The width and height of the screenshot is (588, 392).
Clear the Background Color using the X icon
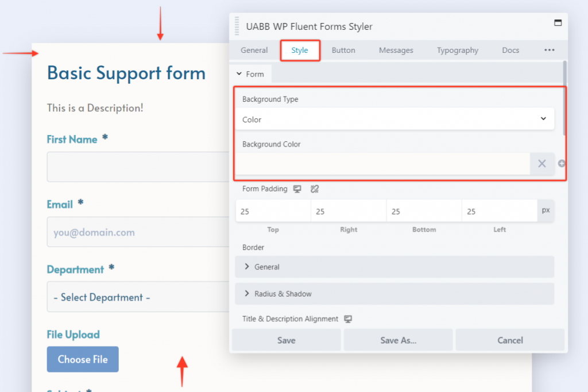click(541, 164)
